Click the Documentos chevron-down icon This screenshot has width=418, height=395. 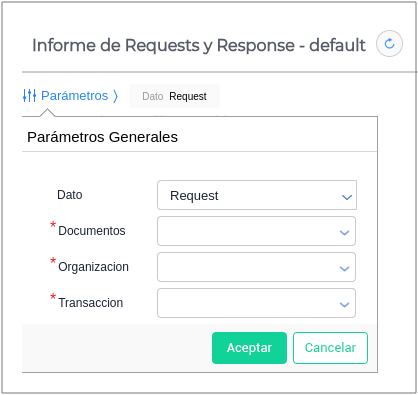click(x=344, y=233)
